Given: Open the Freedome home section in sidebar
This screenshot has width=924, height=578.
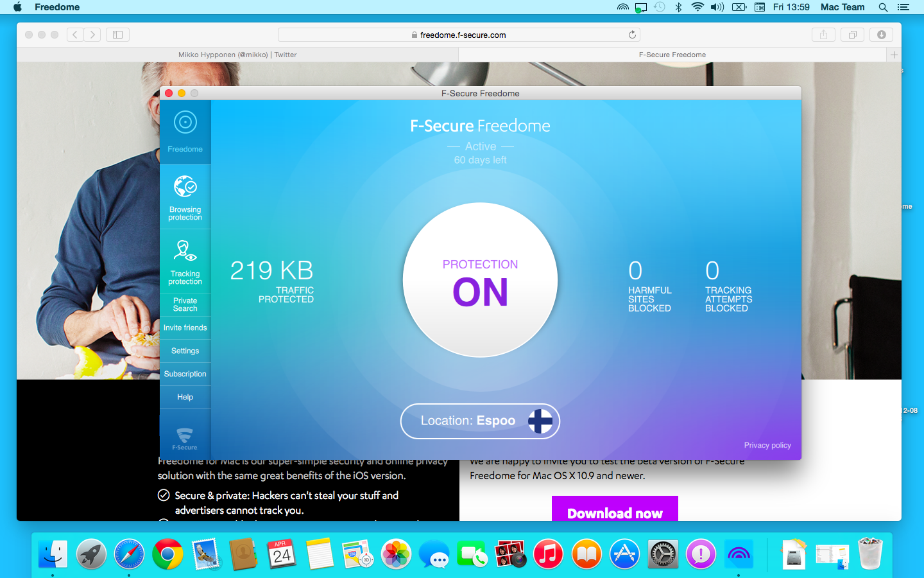Looking at the screenshot, I should click(185, 132).
